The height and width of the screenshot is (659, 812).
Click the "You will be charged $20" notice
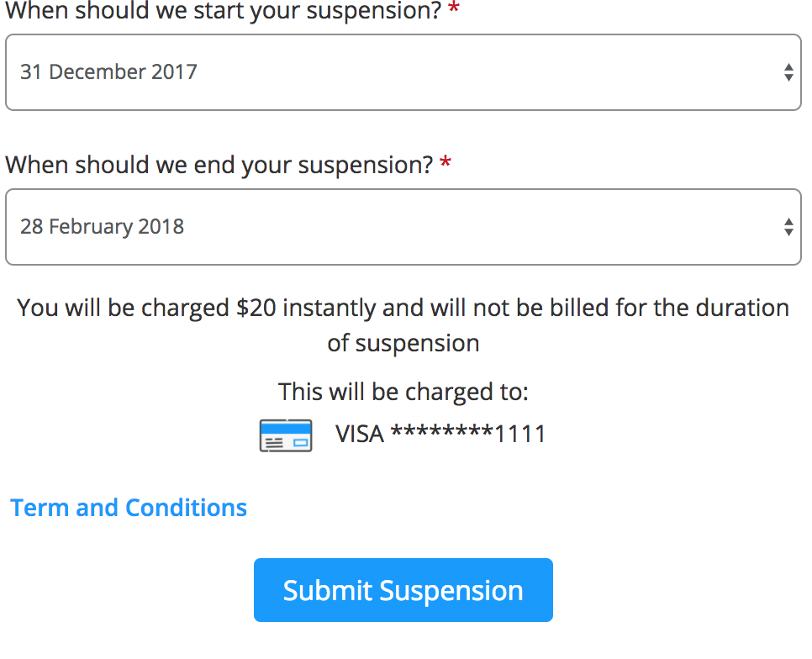pyautogui.click(x=403, y=308)
